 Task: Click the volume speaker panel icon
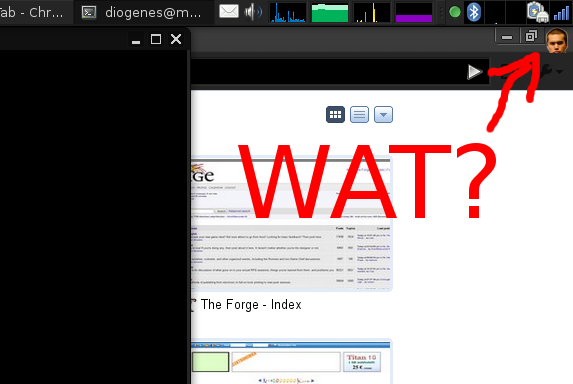(x=253, y=12)
